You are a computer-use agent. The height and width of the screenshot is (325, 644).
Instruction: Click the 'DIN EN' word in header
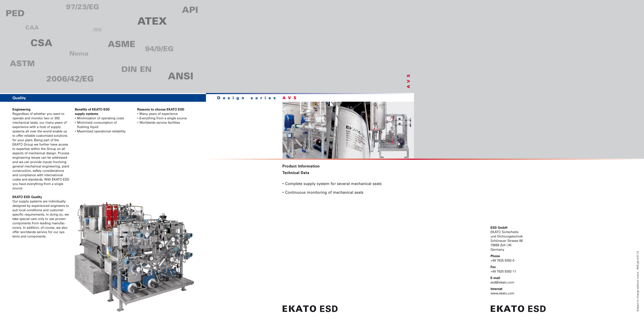[136, 69]
